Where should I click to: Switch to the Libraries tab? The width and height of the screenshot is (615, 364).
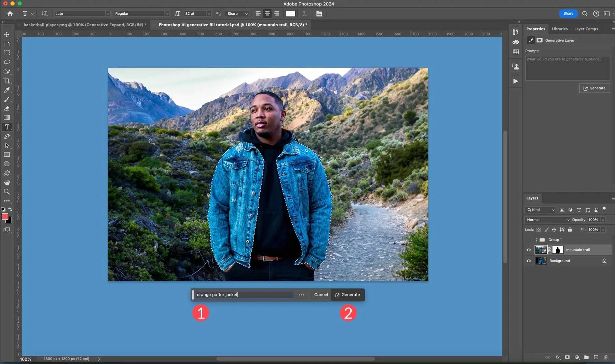click(x=559, y=29)
